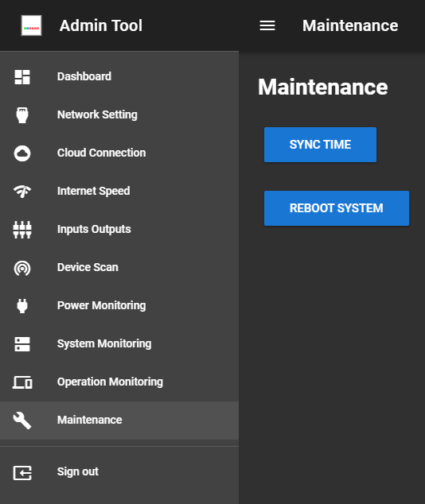The image size is (425, 504).
Task: Click the Operation Monitoring devices icon
Action: pos(22,382)
